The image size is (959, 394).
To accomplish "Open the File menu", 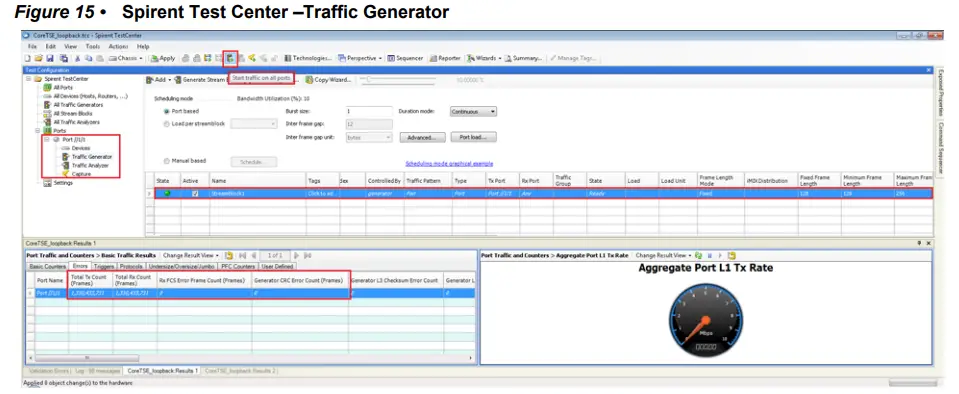I will (32, 46).
